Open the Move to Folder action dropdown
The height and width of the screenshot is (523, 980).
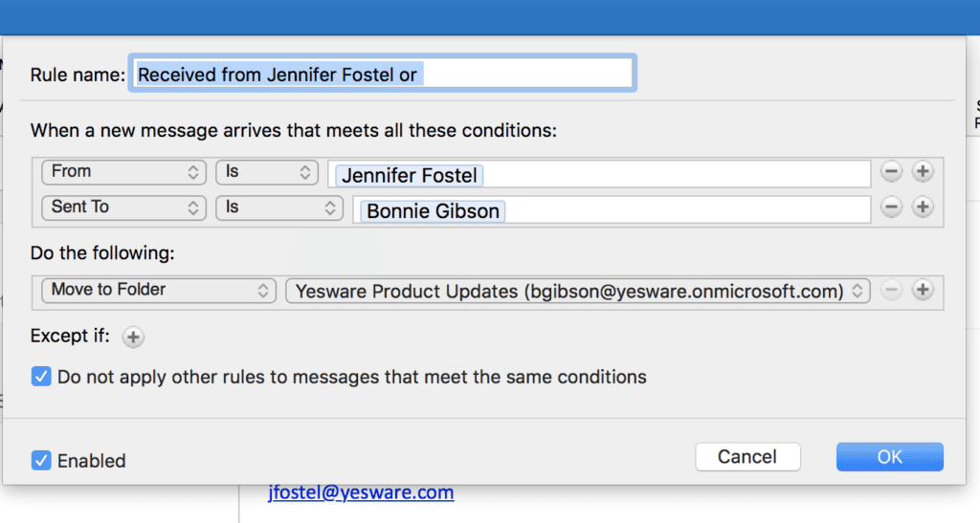(159, 291)
